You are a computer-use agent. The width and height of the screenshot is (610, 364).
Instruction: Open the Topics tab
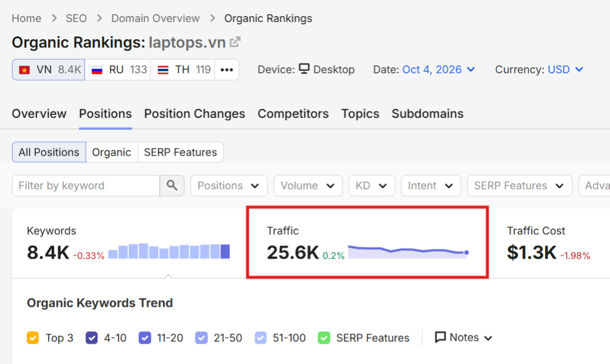tap(360, 114)
